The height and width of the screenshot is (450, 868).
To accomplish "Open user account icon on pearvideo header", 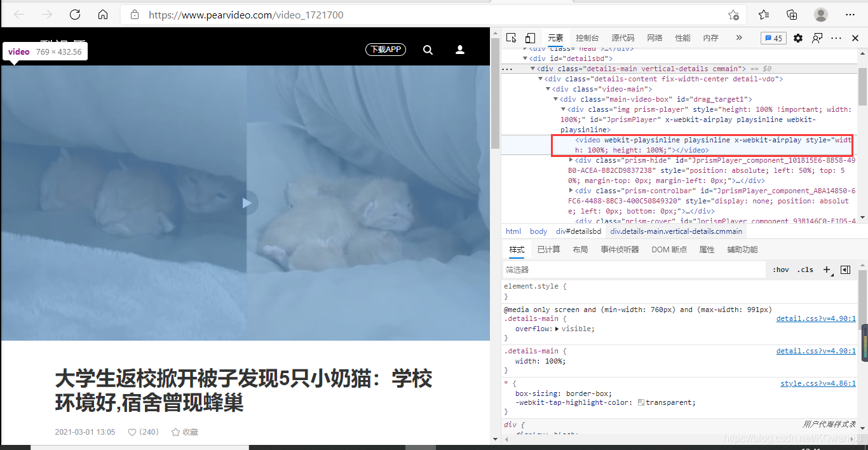I will pos(460,50).
